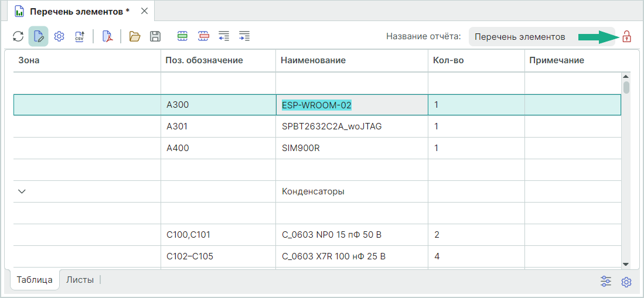Click the Кол-во column header

[x=476, y=60]
